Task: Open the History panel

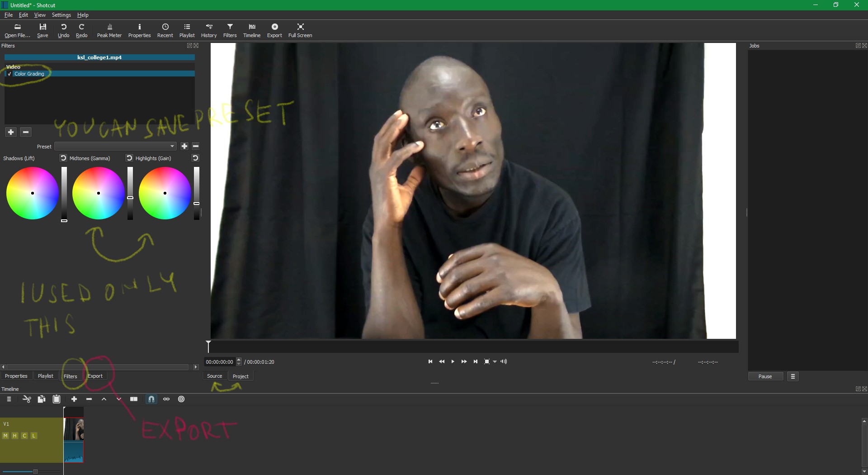Action: (209, 30)
